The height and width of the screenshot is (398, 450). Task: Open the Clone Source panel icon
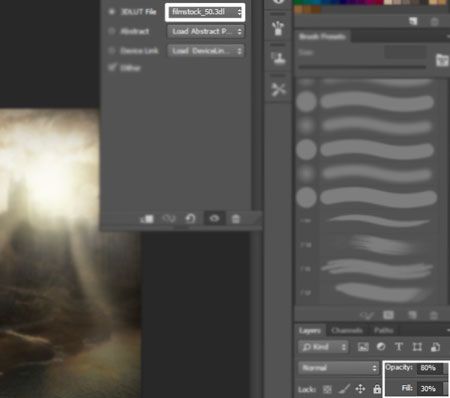[x=278, y=59]
